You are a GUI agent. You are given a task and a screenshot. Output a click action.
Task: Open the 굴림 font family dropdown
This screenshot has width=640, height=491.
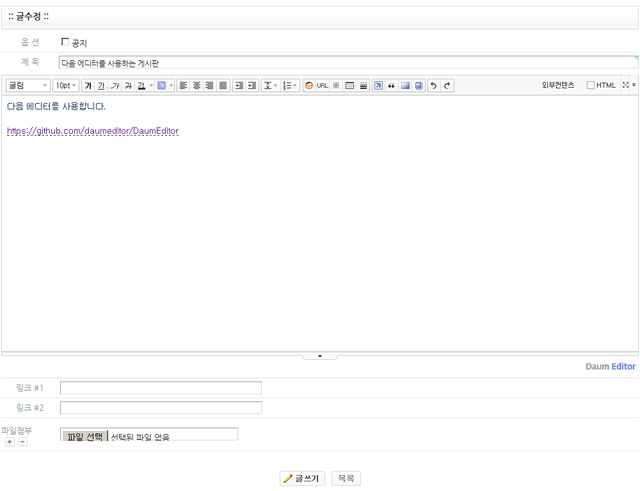[x=28, y=86]
